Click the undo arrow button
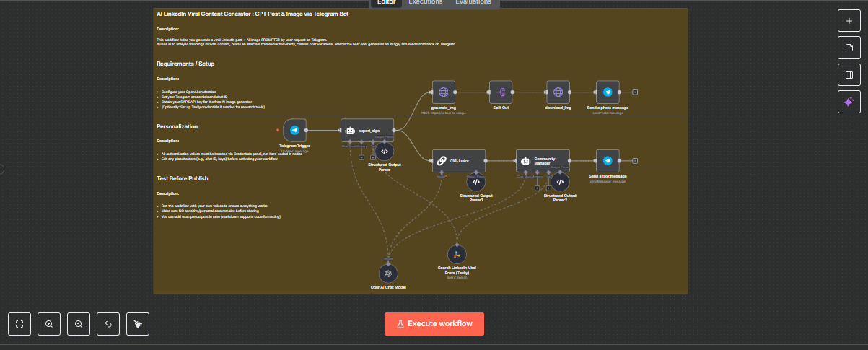This screenshot has height=350, width=868. tap(108, 324)
